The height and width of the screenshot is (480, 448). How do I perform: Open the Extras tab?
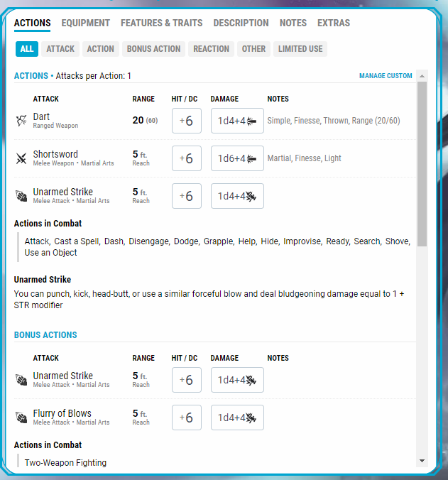coord(334,23)
